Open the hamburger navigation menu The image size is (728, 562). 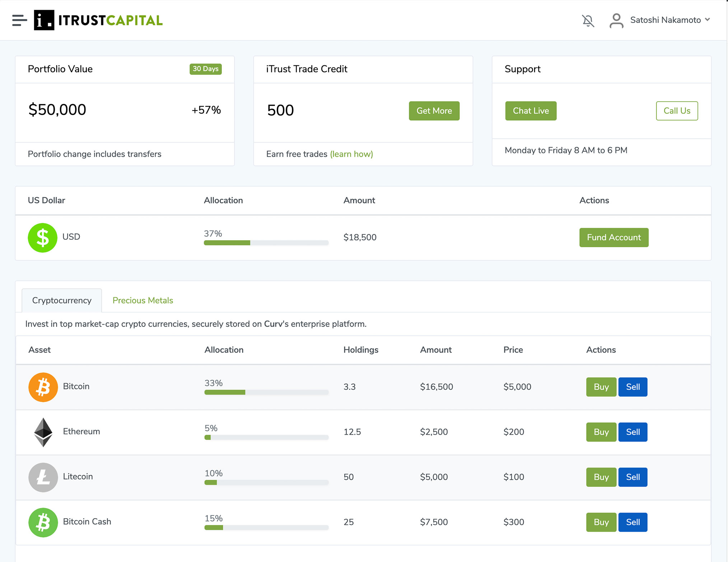click(19, 20)
